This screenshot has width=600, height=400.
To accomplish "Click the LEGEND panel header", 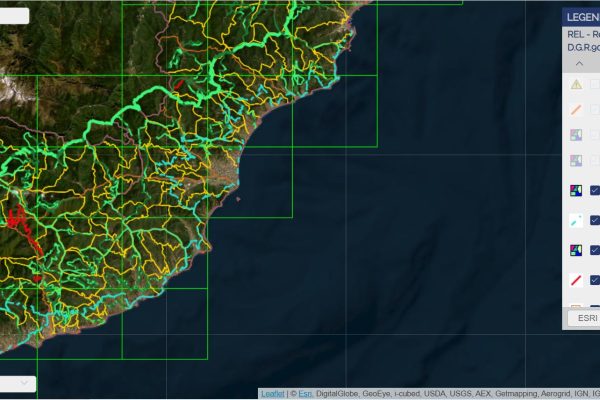I will pyautogui.click(x=581, y=17).
